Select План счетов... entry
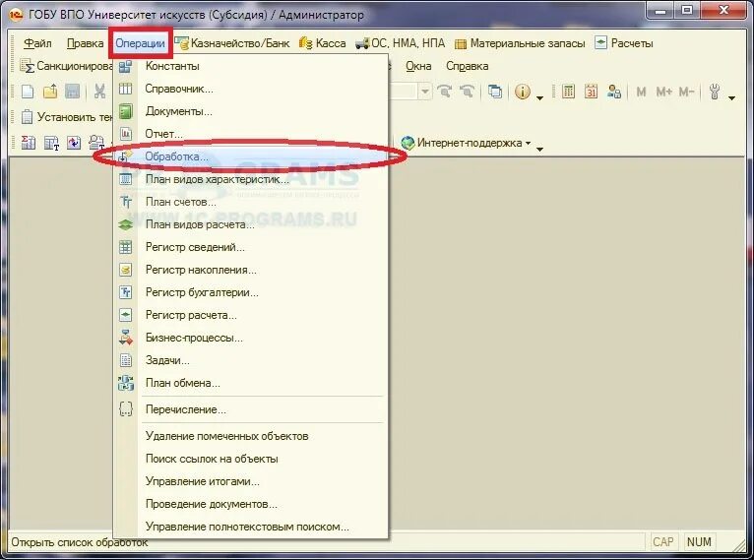 point(251,202)
